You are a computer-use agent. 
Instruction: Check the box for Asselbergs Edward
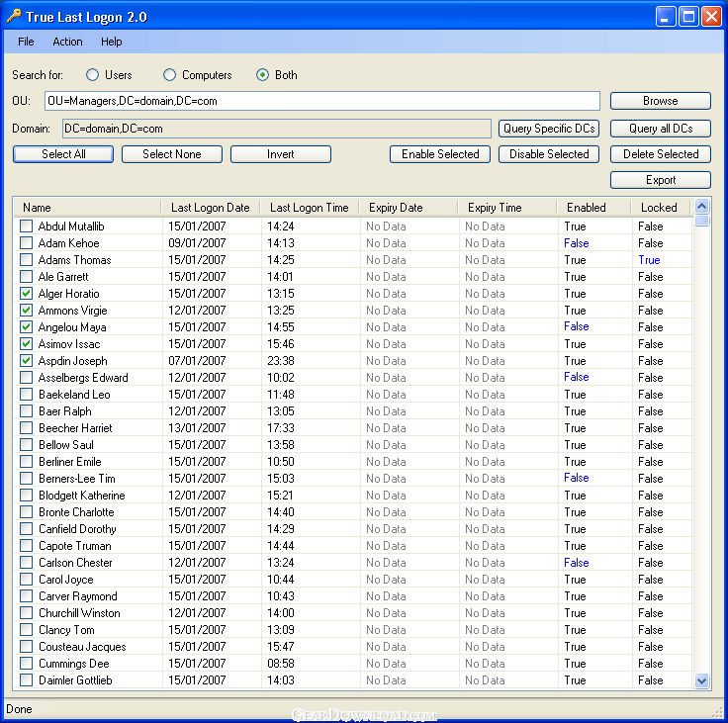pyautogui.click(x=26, y=378)
